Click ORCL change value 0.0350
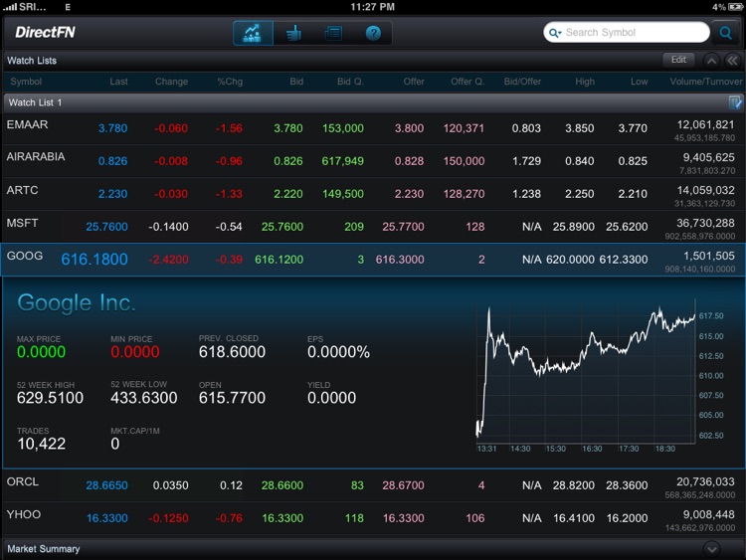The width and height of the screenshot is (746, 560). pyautogui.click(x=170, y=485)
